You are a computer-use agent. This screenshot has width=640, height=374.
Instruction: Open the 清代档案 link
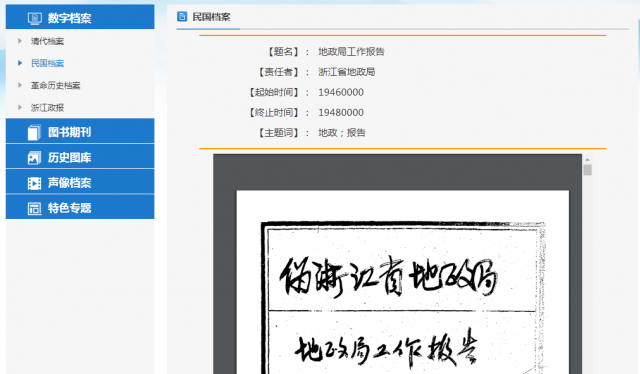pyautogui.click(x=47, y=41)
